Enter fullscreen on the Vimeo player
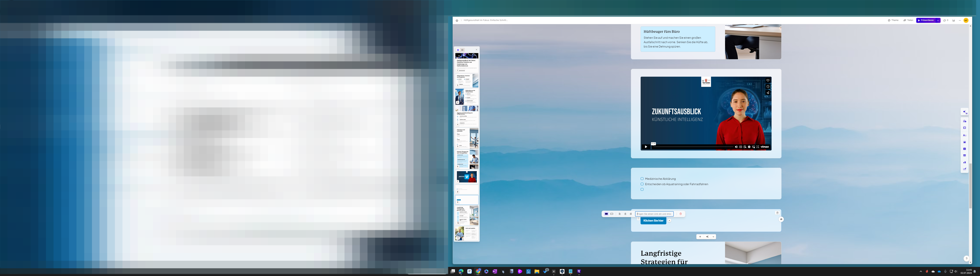This screenshot has height=276, width=980. click(x=758, y=147)
